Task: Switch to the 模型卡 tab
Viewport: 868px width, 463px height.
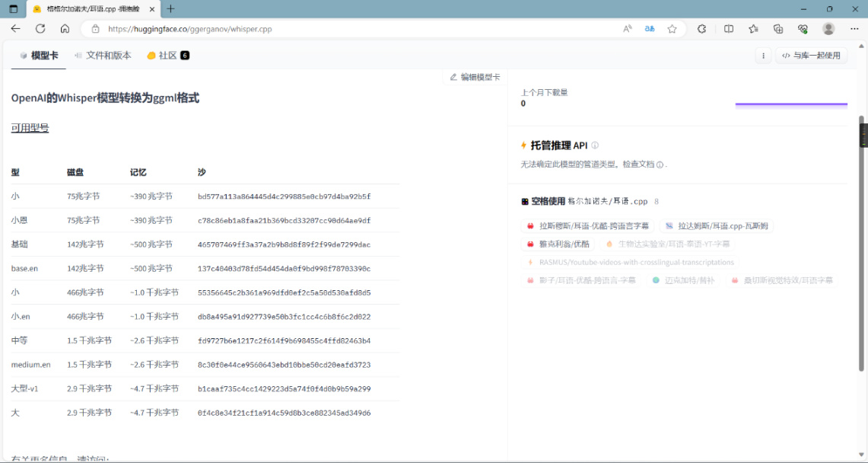Action: pyautogui.click(x=39, y=56)
